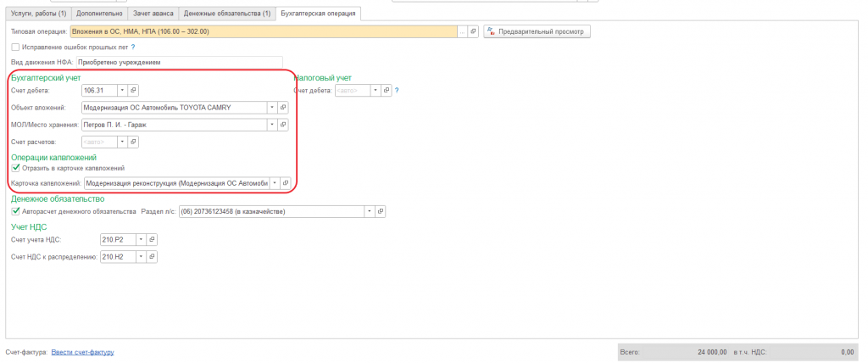
Task: Open the Раздел л/с item icon
Action: (380, 211)
